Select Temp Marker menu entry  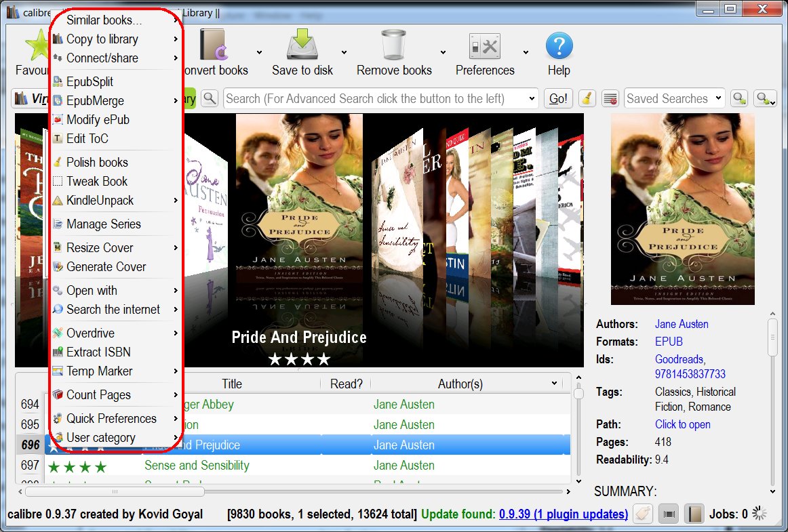pos(115,371)
